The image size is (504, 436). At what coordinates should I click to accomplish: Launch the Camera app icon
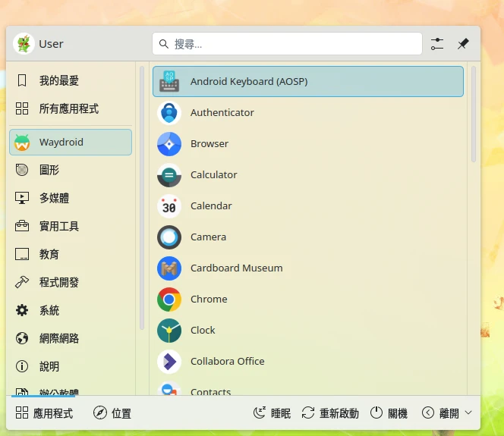[x=169, y=237]
